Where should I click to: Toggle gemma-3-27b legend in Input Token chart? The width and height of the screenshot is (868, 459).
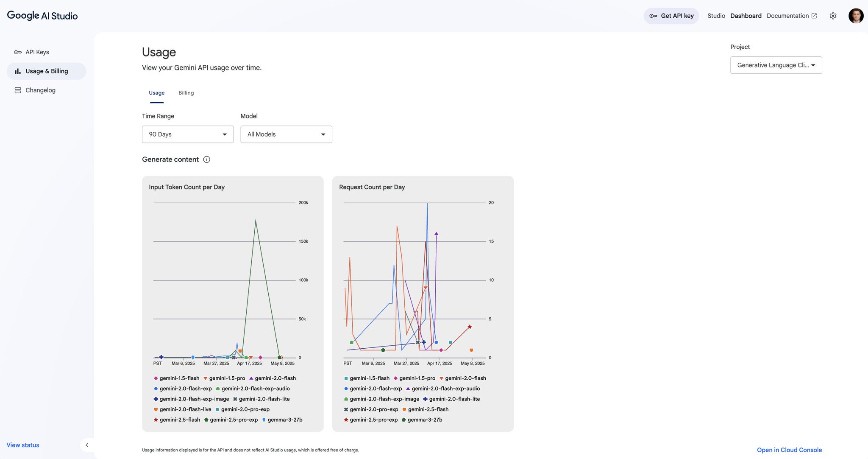(x=282, y=420)
